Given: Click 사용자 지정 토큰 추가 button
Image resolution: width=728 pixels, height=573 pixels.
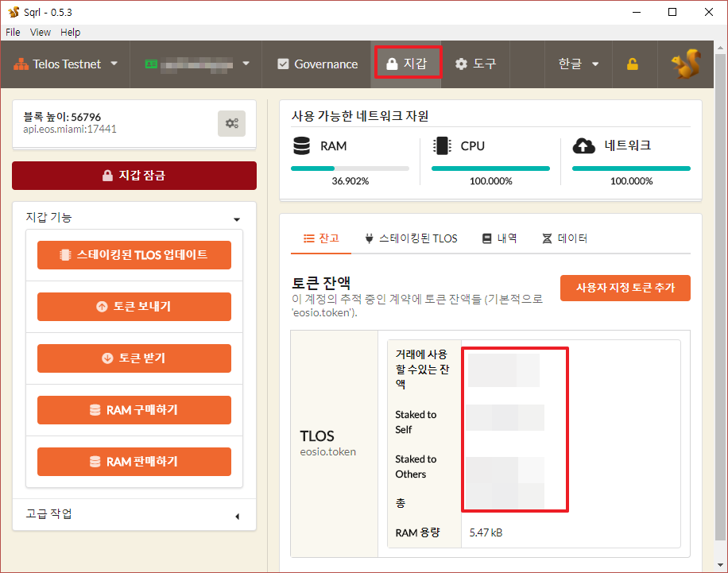Looking at the screenshot, I should [x=625, y=288].
